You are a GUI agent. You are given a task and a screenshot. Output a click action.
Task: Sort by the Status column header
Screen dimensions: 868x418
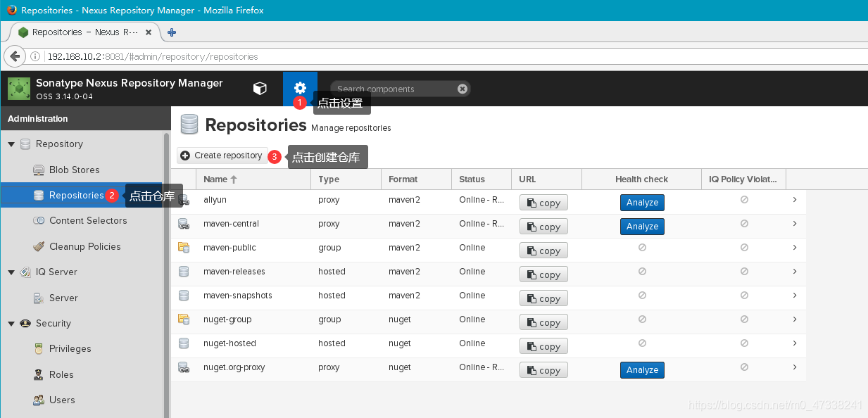tap(482, 179)
